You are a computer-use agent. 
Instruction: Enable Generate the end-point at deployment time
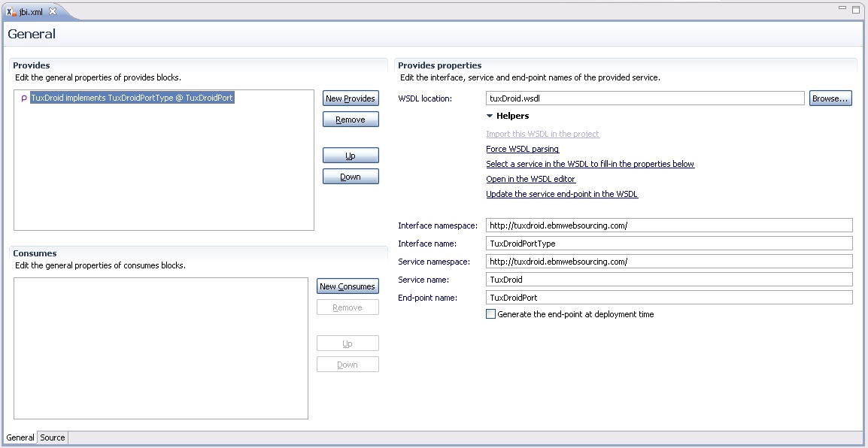(491, 314)
